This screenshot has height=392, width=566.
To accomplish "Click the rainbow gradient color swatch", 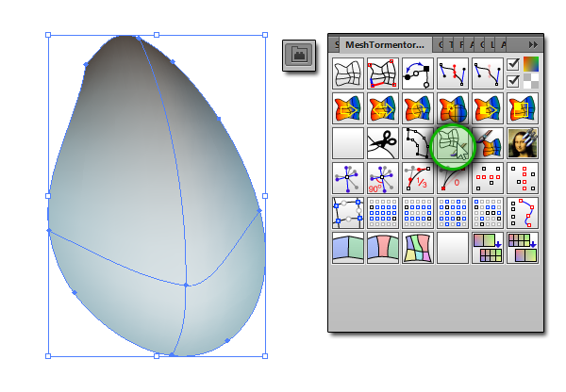I will tap(530, 64).
